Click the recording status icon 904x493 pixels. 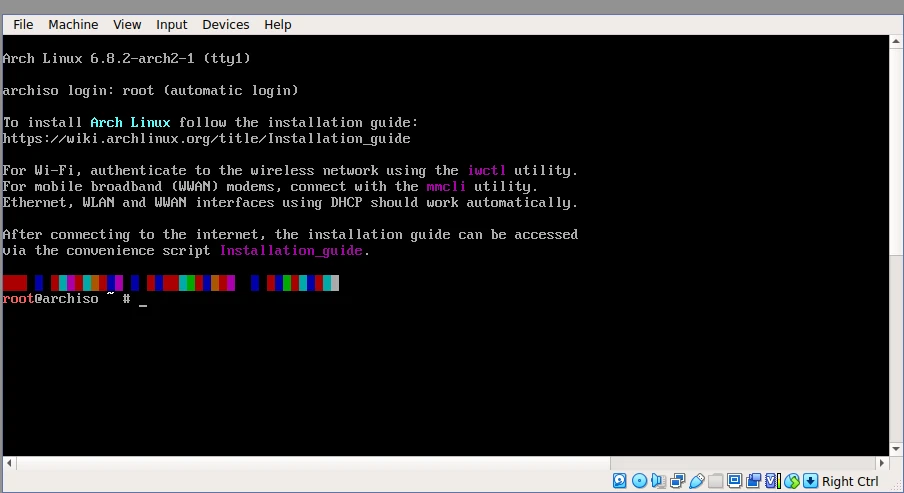[x=754, y=482]
